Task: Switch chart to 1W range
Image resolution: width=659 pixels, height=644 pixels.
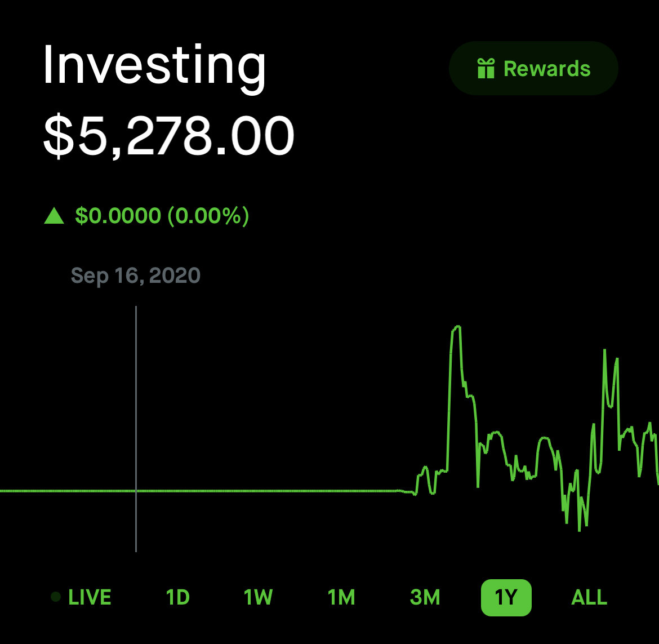Action: pos(258,597)
